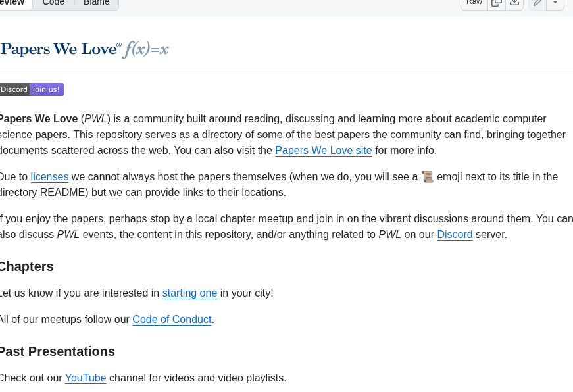Open the Discord server link
Screen dimensions: 573x392
455,235
